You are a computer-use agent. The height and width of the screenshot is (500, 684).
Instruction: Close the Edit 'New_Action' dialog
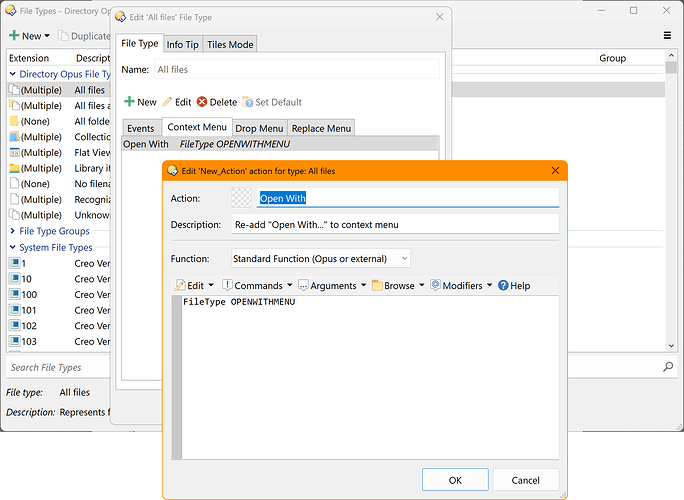[555, 171]
